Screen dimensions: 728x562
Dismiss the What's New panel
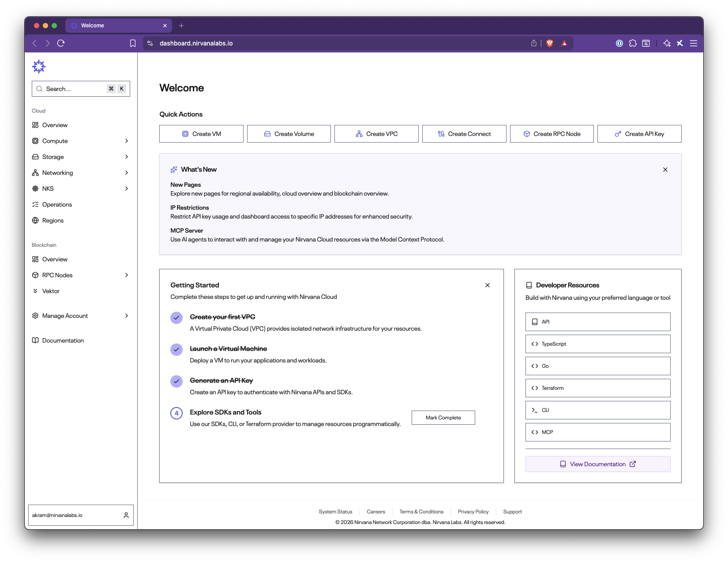(x=665, y=170)
